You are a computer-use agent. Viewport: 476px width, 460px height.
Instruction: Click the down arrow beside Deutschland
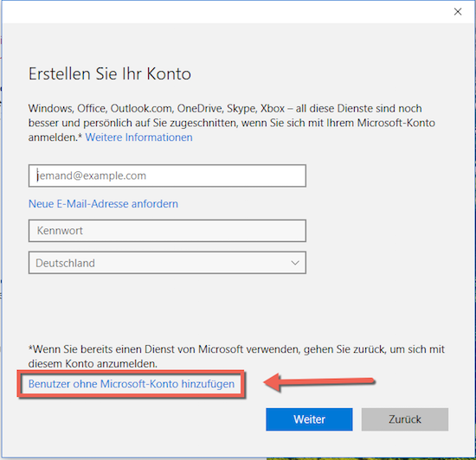(295, 263)
